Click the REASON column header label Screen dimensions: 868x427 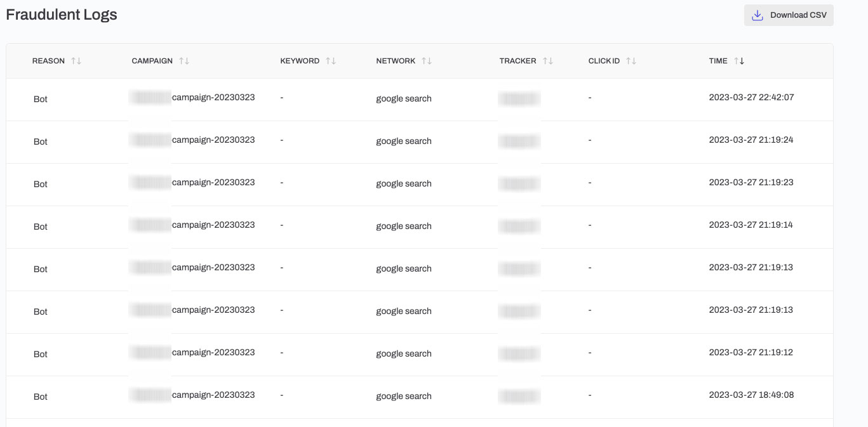48,61
